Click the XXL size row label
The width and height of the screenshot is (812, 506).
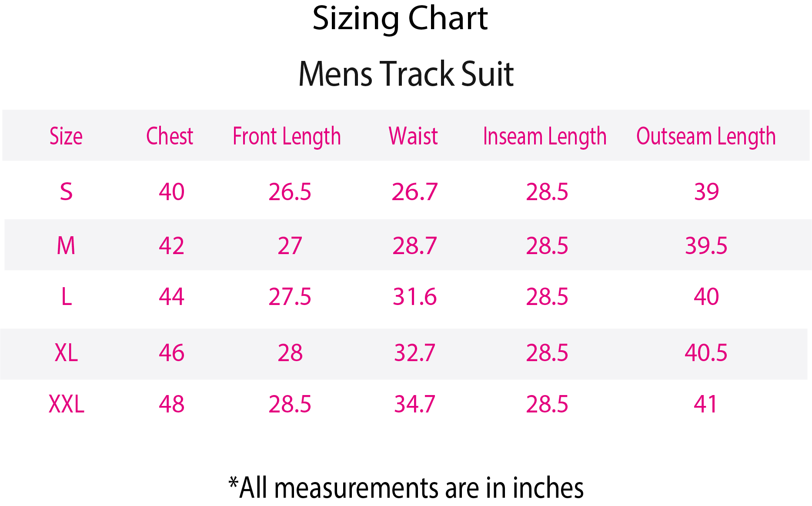(66, 404)
